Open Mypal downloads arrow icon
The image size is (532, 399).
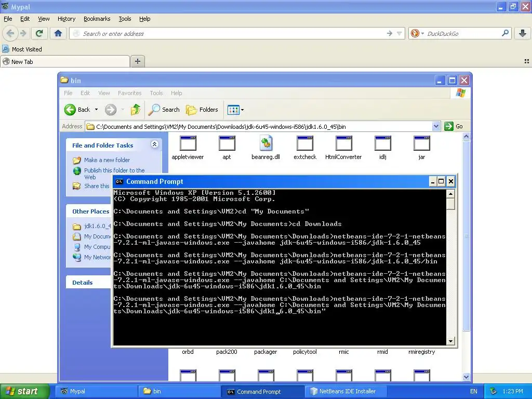[x=523, y=33]
